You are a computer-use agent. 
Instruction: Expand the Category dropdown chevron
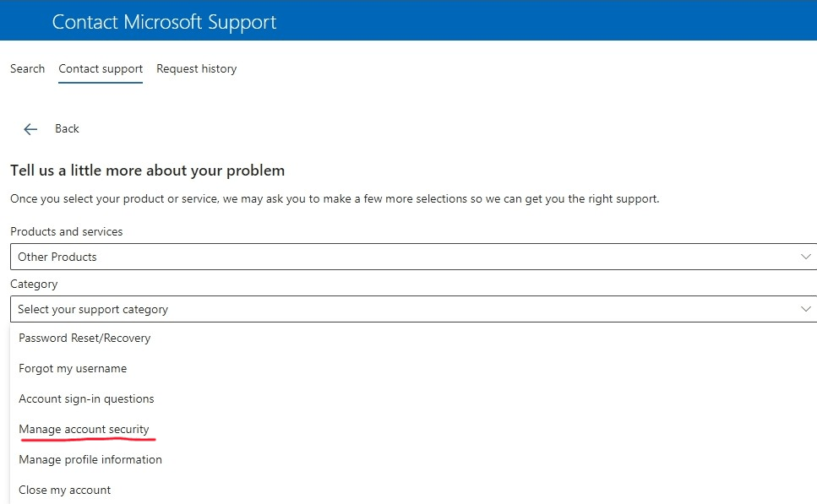tap(805, 309)
